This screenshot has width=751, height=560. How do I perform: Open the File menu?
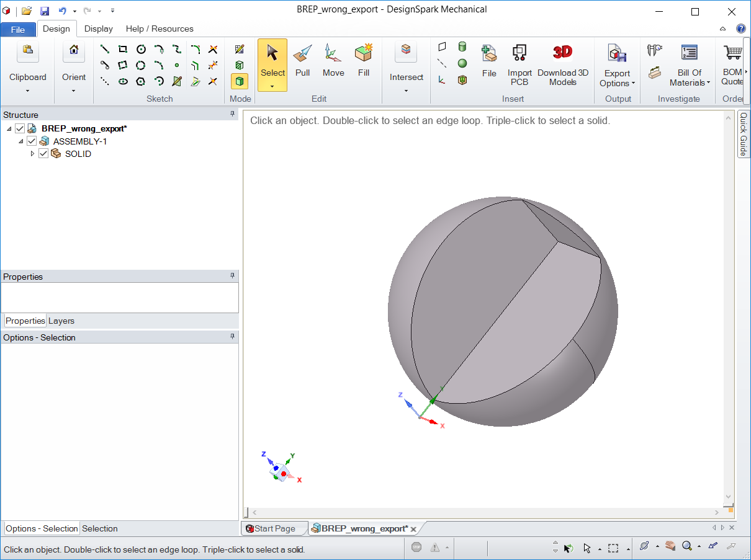pyautogui.click(x=18, y=29)
